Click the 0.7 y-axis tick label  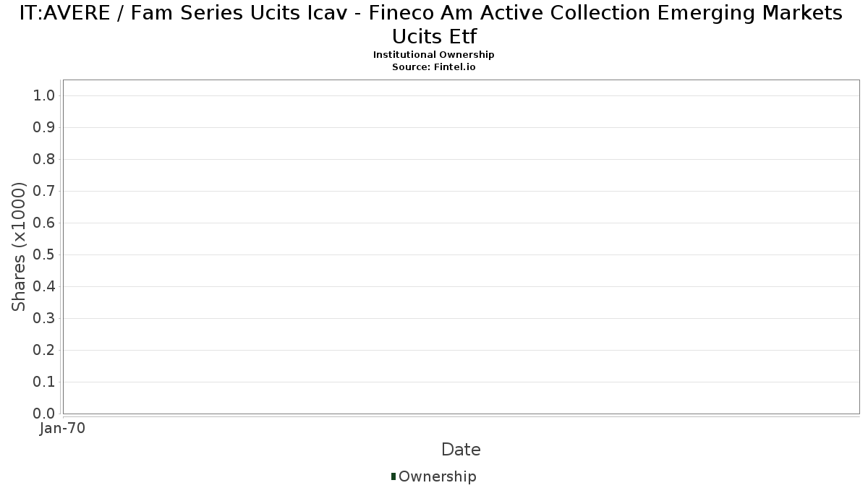pyautogui.click(x=44, y=192)
